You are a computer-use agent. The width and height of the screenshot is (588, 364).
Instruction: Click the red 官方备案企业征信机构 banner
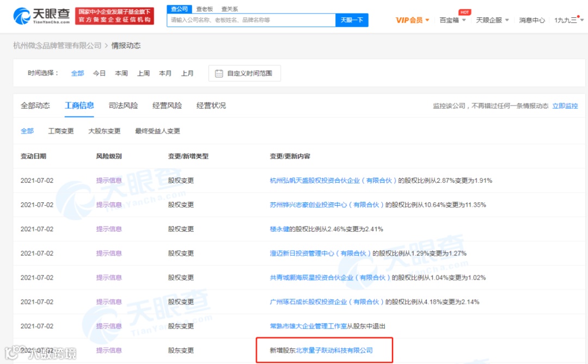pyautogui.click(x=114, y=16)
